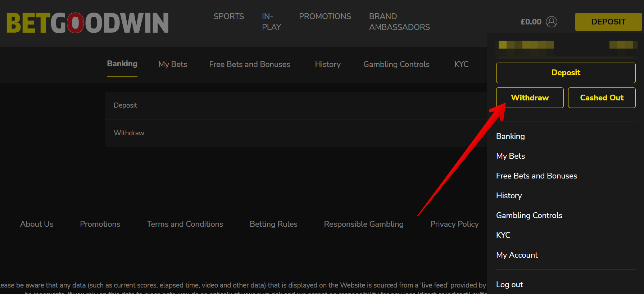Open the Withdraw row in Banking list
This screenshot has width=644, height=294.
point(296,133)
